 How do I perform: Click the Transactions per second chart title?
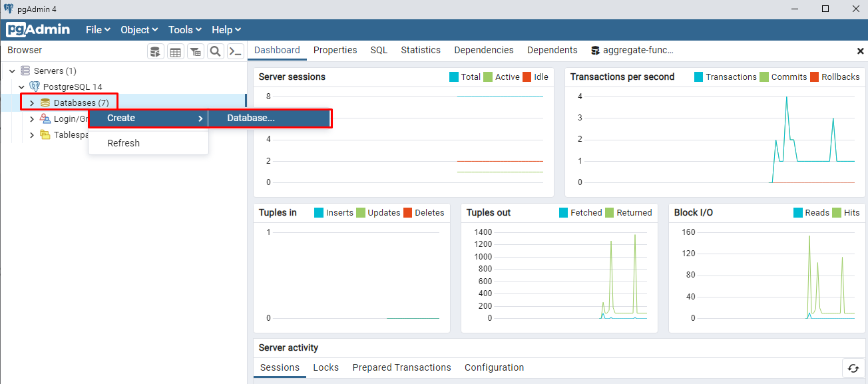(622, 77)
